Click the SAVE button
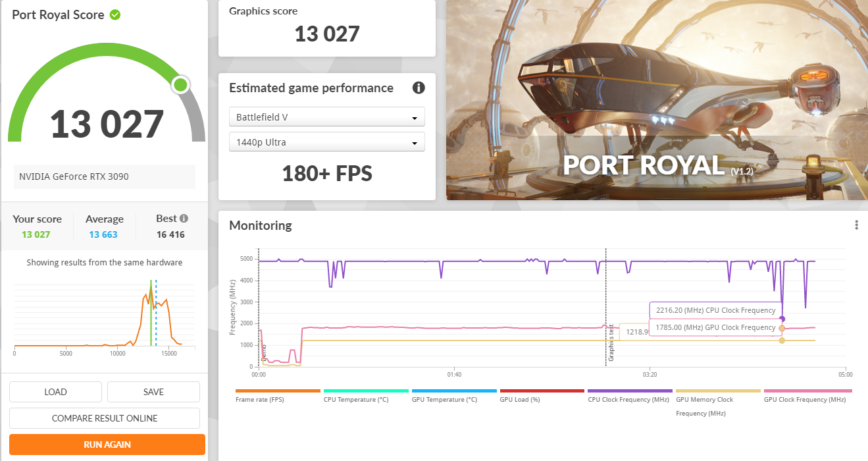868x461 pixels. coord(153,392)
